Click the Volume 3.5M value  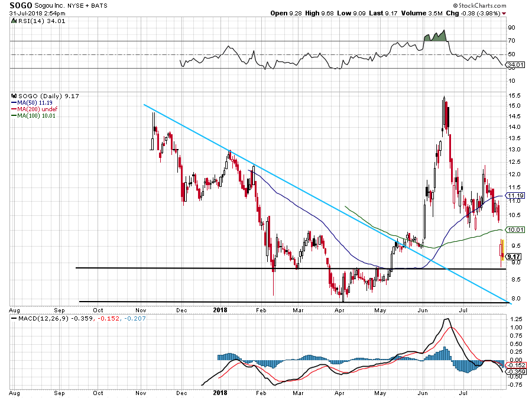[x=421, y=13]
